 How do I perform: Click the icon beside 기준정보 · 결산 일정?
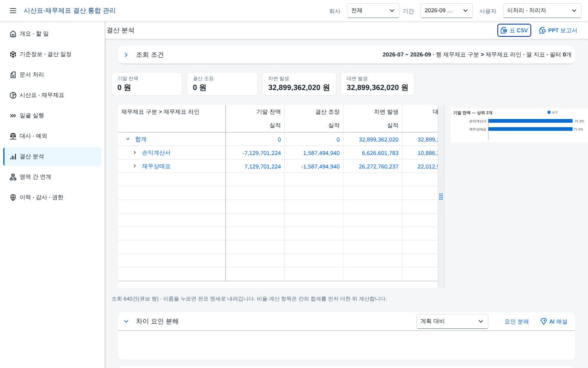(13, 54)
